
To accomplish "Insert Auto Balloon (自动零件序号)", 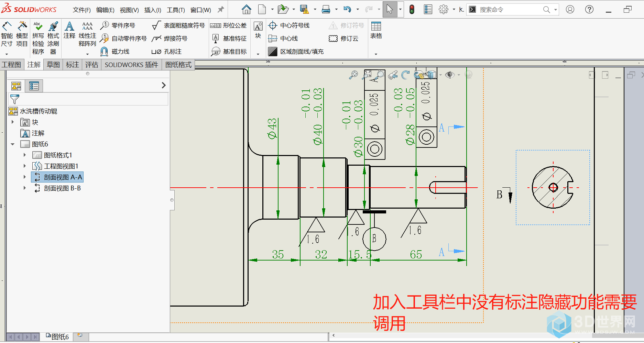I will point(123,38).
